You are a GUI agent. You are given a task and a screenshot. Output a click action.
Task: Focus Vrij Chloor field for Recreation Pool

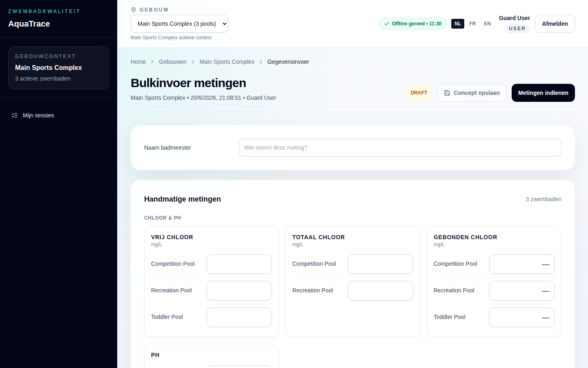pyautogui.click(x=239, y=291)
